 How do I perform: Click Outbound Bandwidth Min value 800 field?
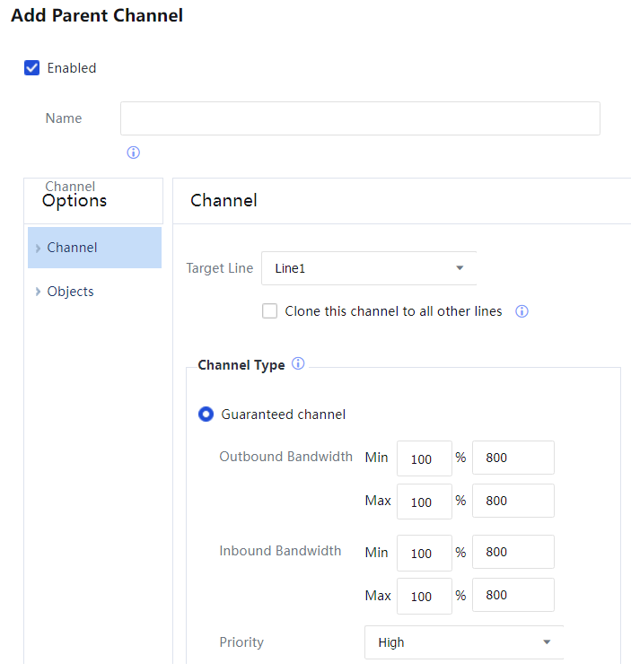[513, 458]
